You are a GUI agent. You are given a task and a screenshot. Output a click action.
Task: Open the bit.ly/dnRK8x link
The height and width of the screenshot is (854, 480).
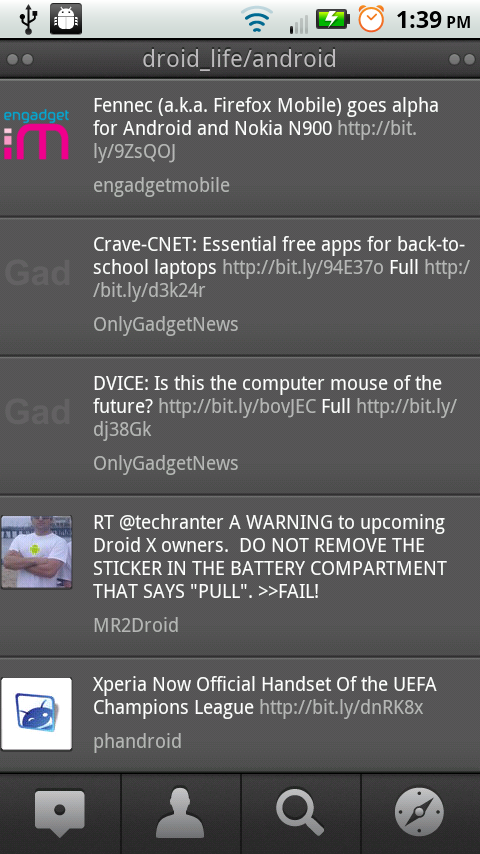341,707
